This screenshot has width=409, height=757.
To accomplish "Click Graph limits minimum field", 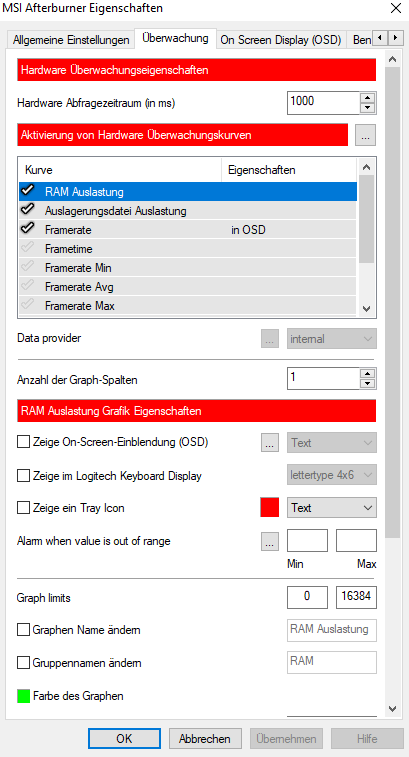I will tap(308, 597).
